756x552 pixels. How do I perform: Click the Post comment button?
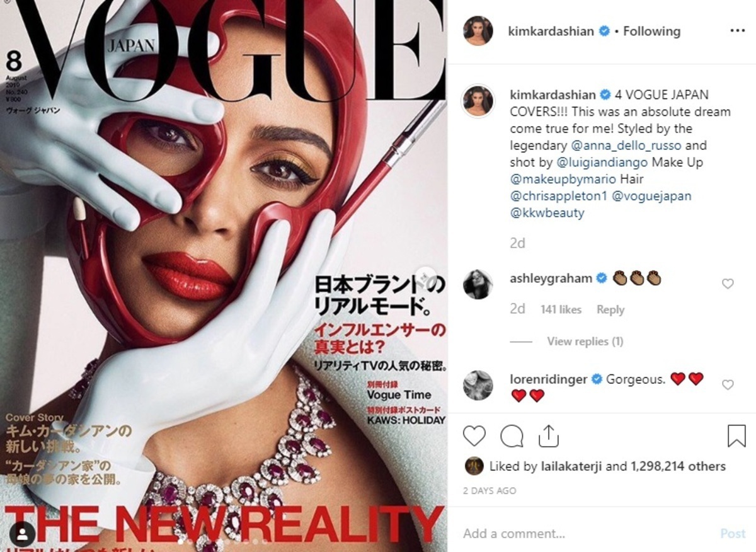[733, 533]
